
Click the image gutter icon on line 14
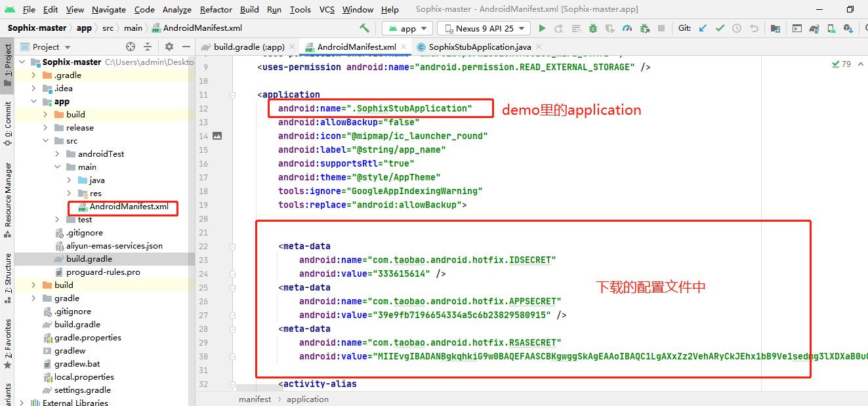tap(217, 136)
